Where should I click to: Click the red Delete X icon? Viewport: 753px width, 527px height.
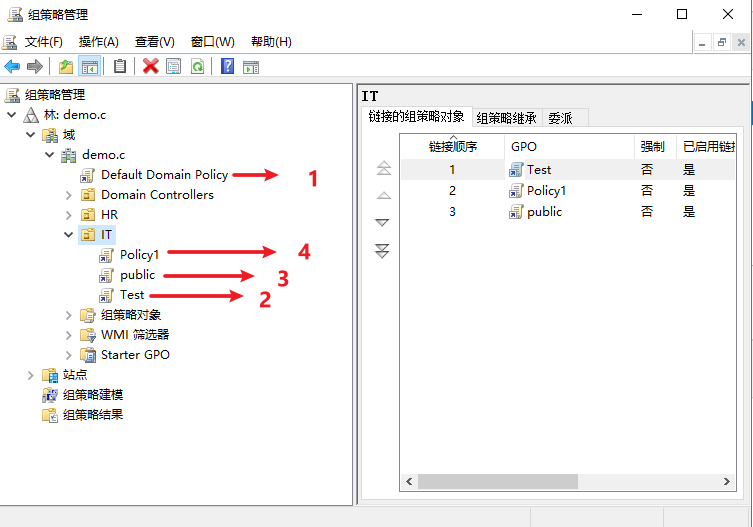[x=151, y=66]
